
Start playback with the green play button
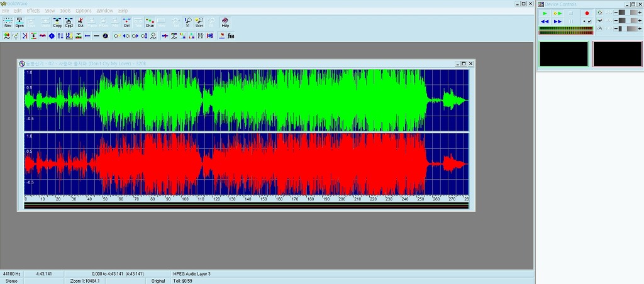(x=545, y=13)
